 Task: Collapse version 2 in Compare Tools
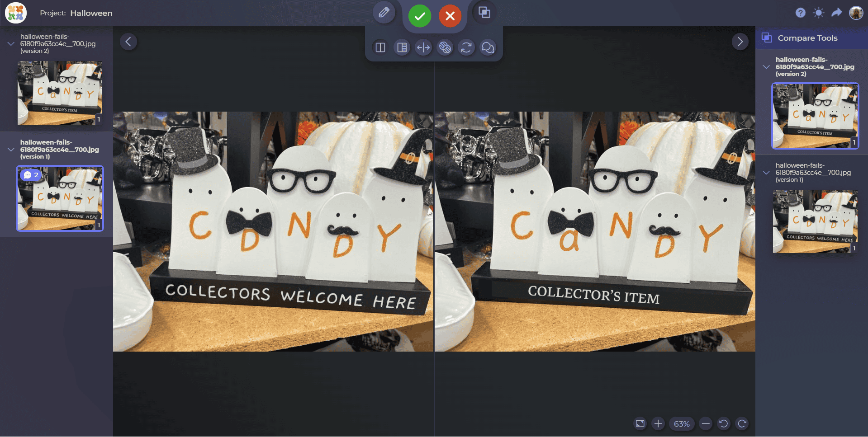(766, 67)
